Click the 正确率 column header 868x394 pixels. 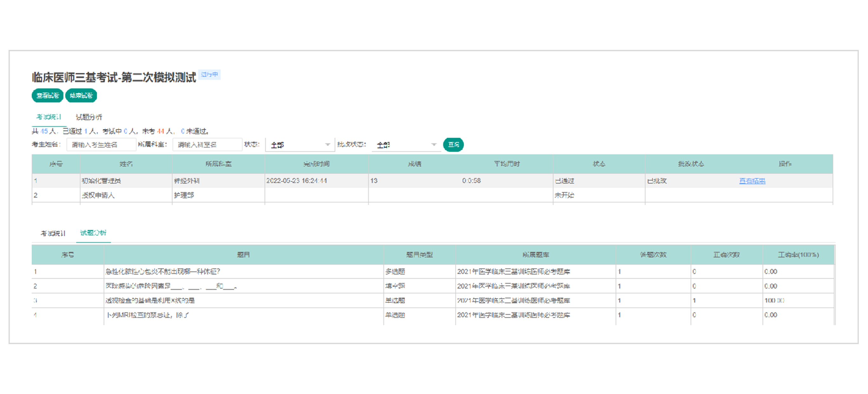pos(798,255)
